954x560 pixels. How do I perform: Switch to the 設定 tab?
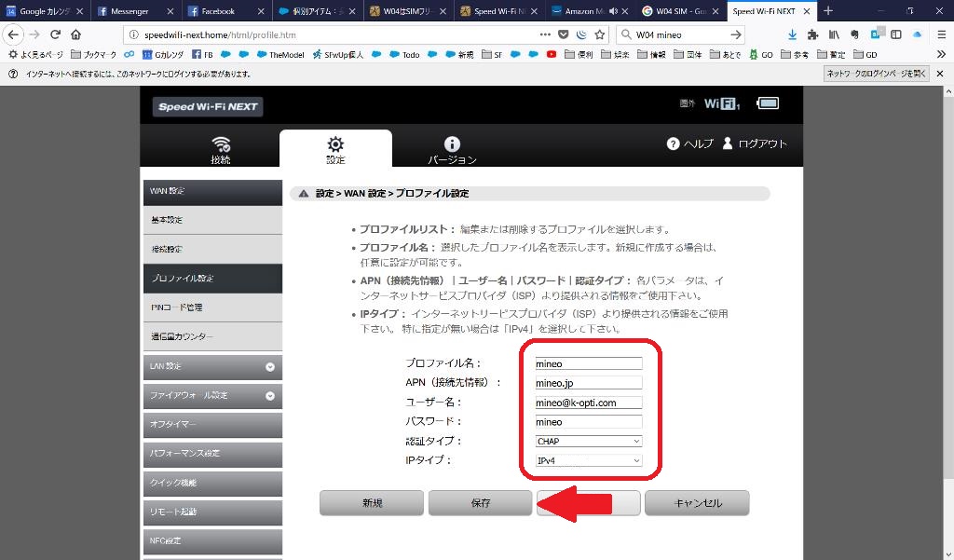click(335, 150)
